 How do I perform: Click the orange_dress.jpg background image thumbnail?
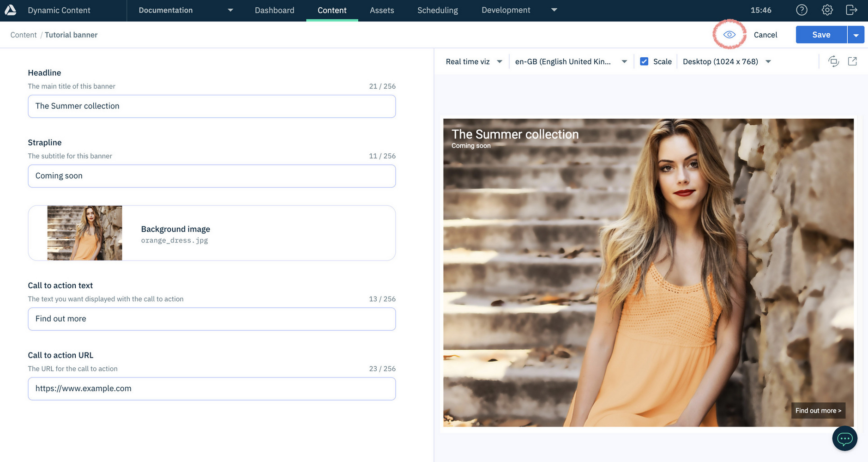coord(84,233)
